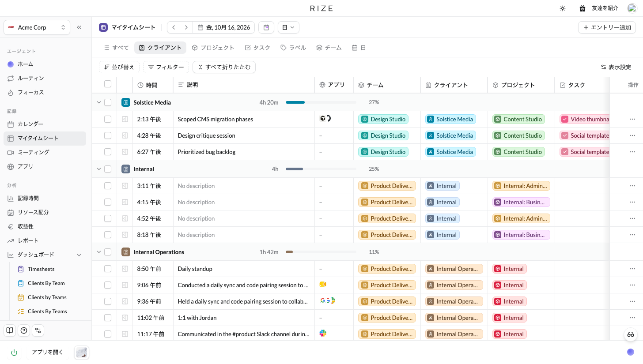Viewport: 643px width, 364px height.
Task: Jump to today calendar icon button
Action: tap(266, 27)
